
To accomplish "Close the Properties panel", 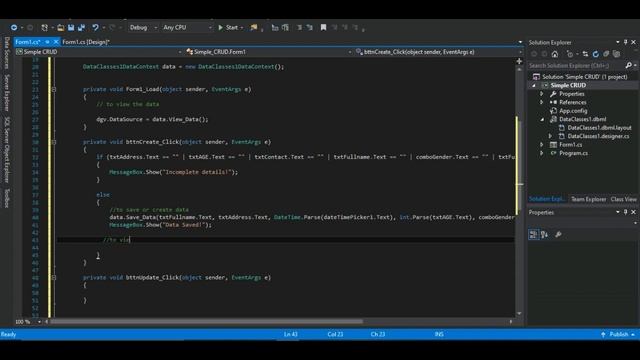I will point(633,212).
